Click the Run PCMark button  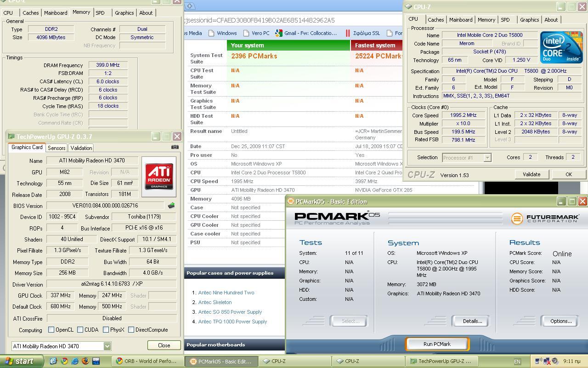tap(437, 344)
